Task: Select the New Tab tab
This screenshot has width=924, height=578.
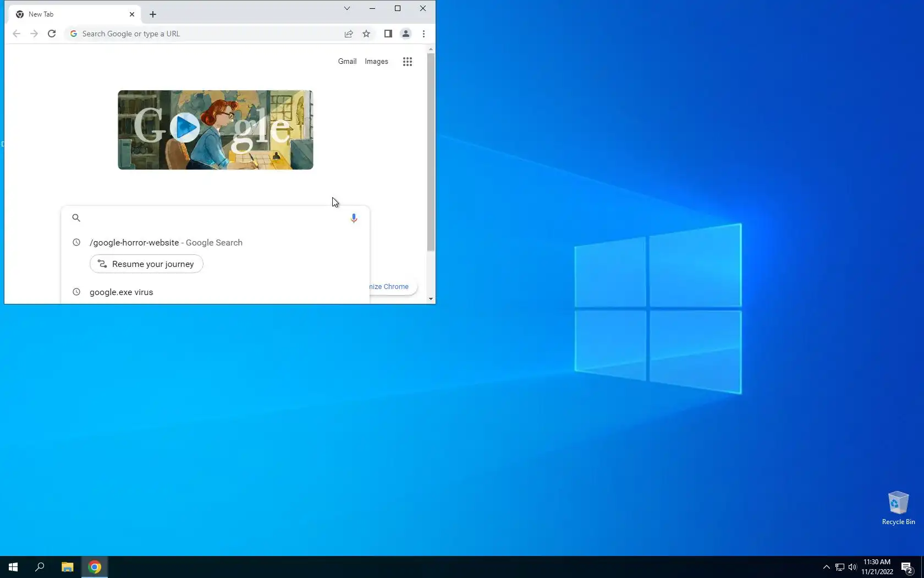Action: coord(75,14)
